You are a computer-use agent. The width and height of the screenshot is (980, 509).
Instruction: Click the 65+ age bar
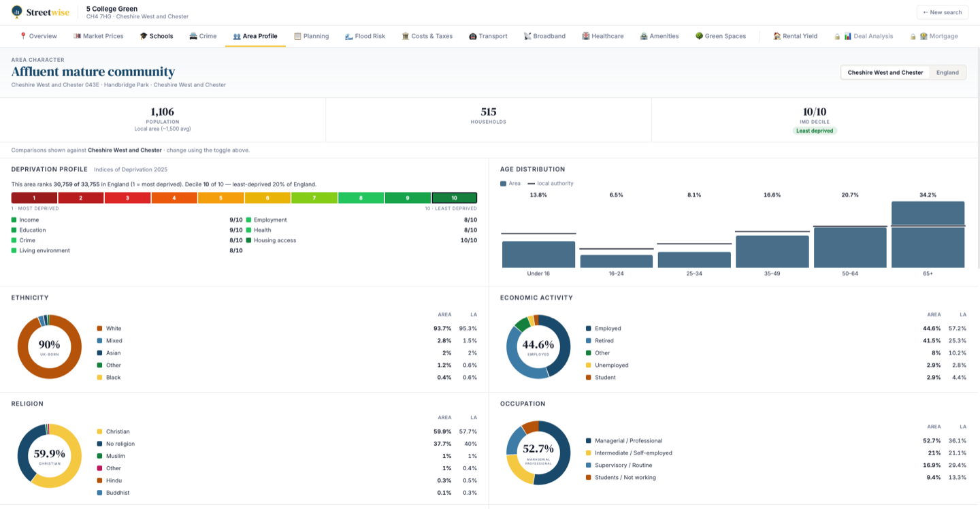(x=928, y=234)
